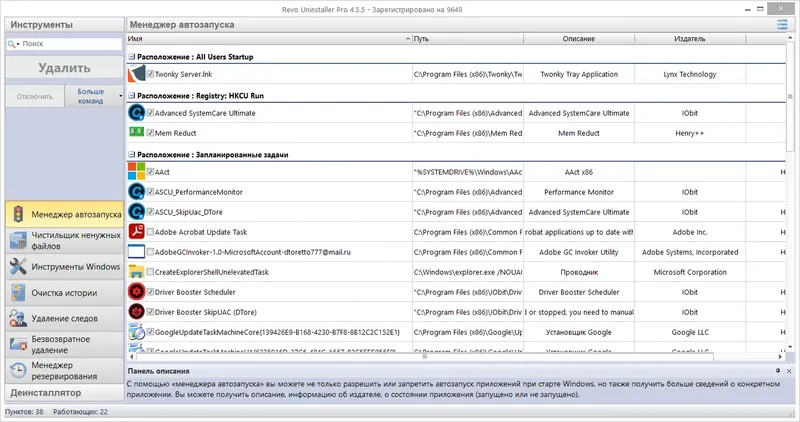Uncheck Driver Booster SkipUAC (DTore) checkbox
The image size is (800, 422).
coord(151,312)
